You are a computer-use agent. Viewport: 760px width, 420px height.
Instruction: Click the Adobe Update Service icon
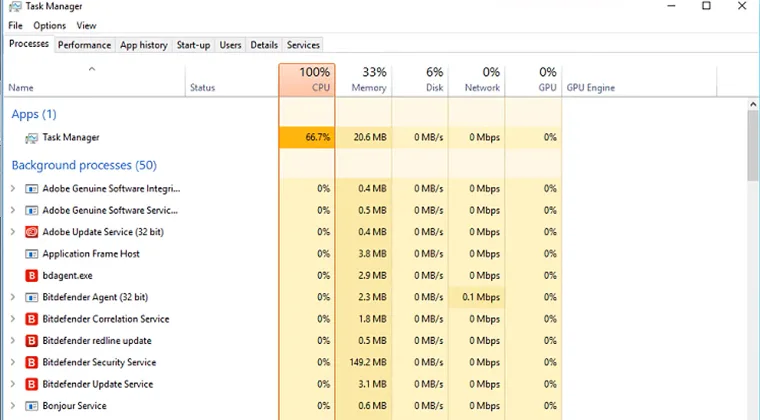pos(32,232)
